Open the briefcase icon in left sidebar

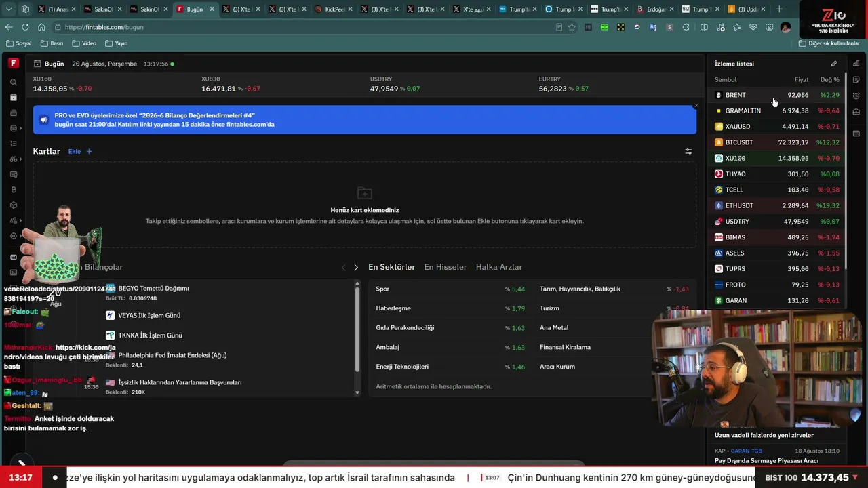(x=14, y=113)
